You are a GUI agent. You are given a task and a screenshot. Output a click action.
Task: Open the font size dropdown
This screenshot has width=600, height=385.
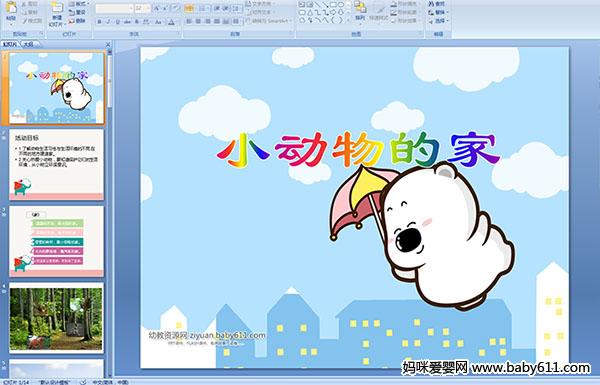143,8
